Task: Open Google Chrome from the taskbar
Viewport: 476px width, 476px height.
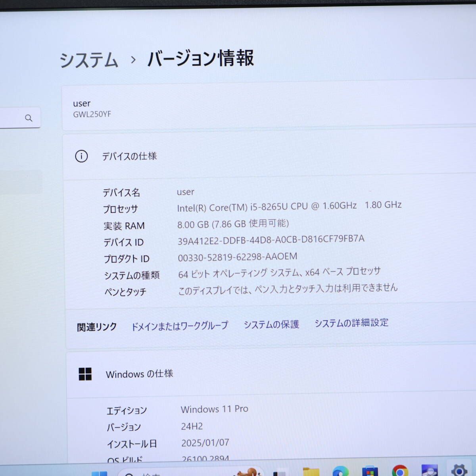Action: [399, 471]
